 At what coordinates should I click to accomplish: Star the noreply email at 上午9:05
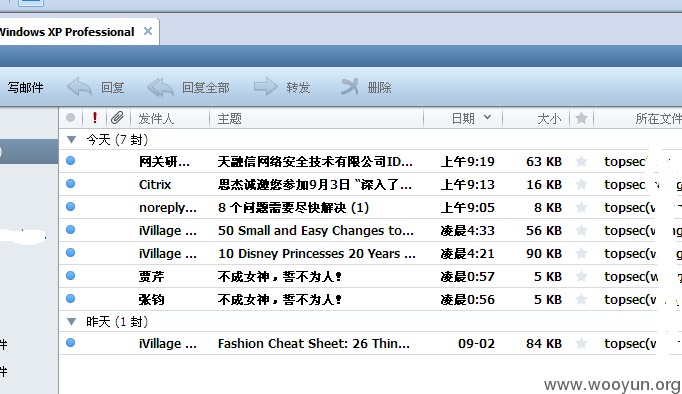(x=581, y=207)
